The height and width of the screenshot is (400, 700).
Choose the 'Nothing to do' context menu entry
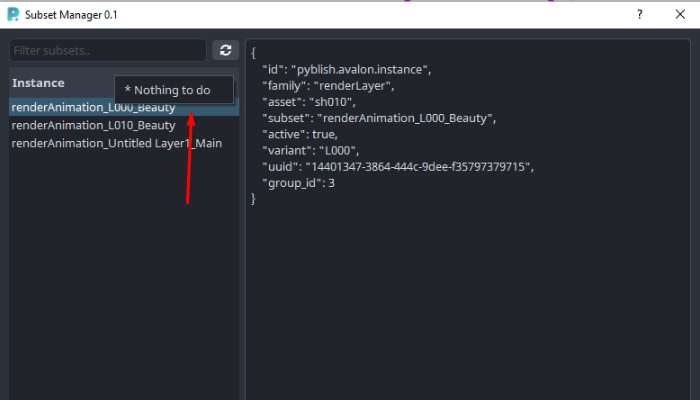tap(174, 90)
